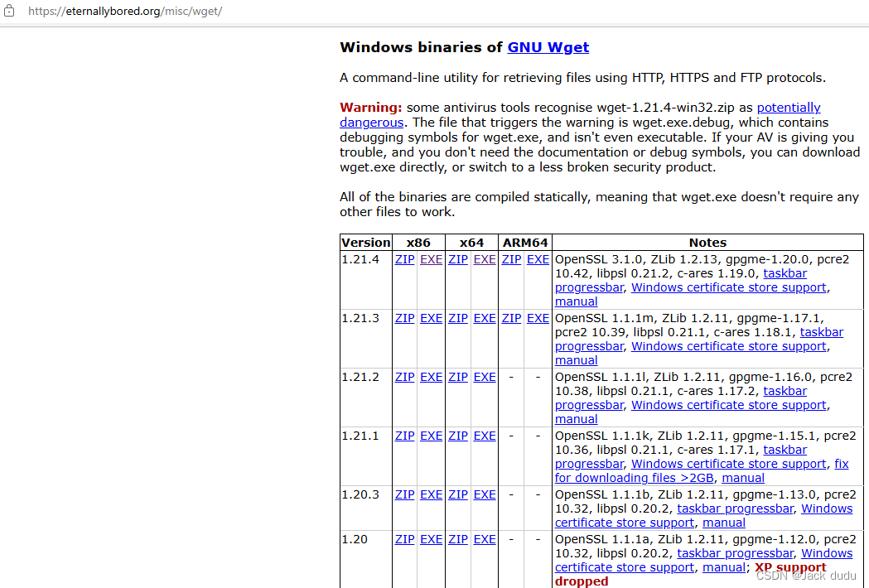Screen dimensions: 869x588
Task: Open the manual link for 1.21.2
Action: tap(577, 419)
